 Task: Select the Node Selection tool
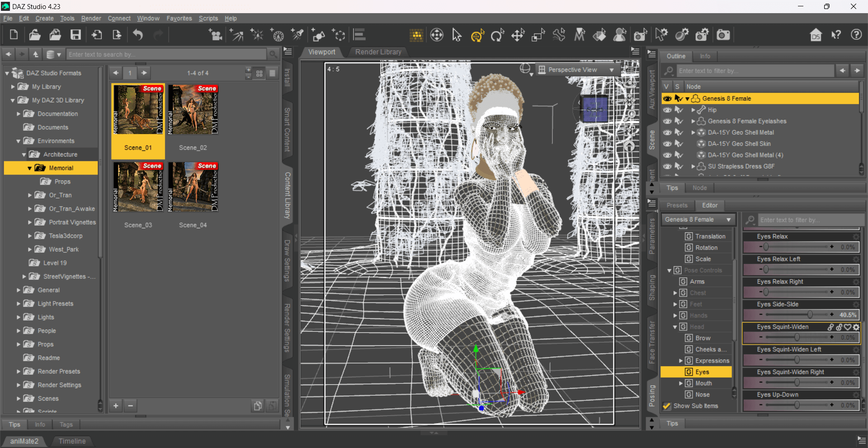point(457,35)
